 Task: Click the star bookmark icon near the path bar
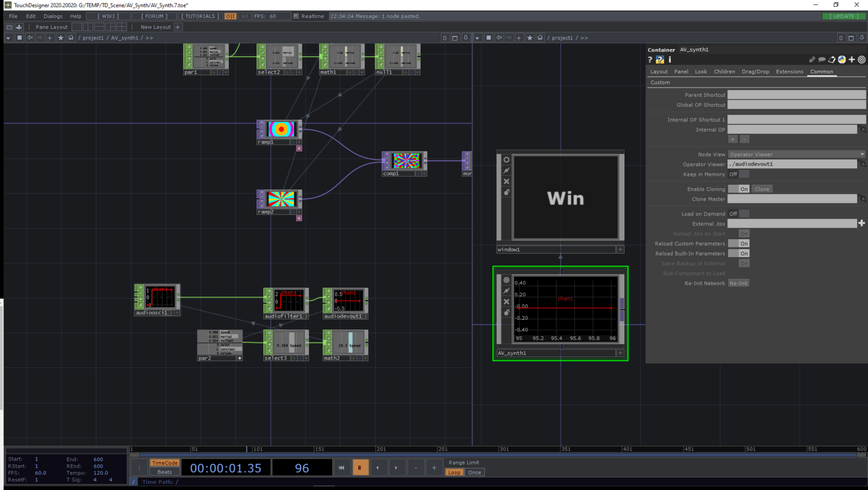[60, 38]
